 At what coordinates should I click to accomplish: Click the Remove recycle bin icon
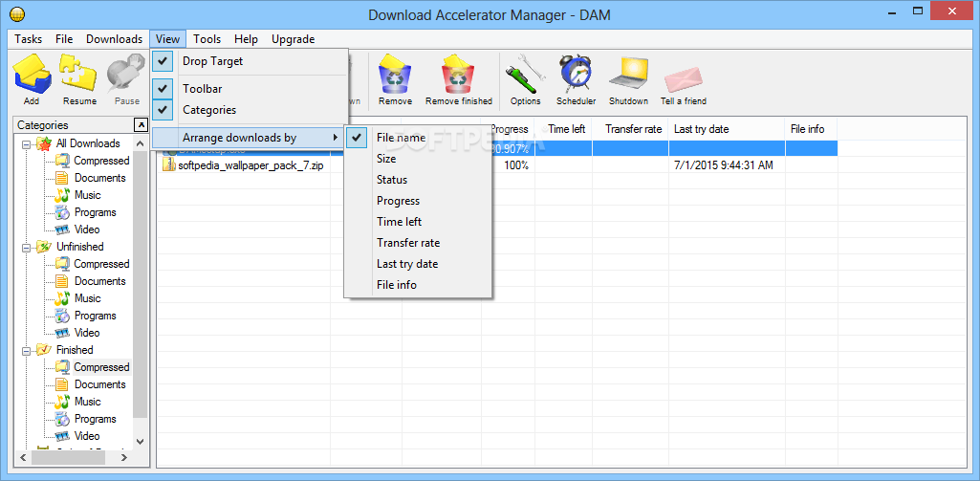click(395, 75)
